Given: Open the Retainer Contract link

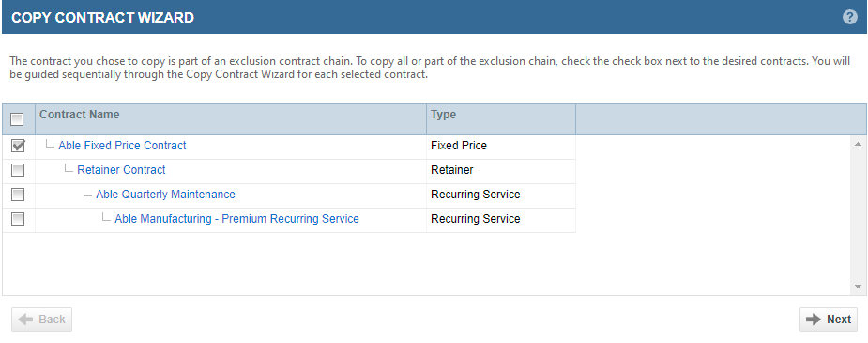Looking at the screenshot, I should (121, 170).
